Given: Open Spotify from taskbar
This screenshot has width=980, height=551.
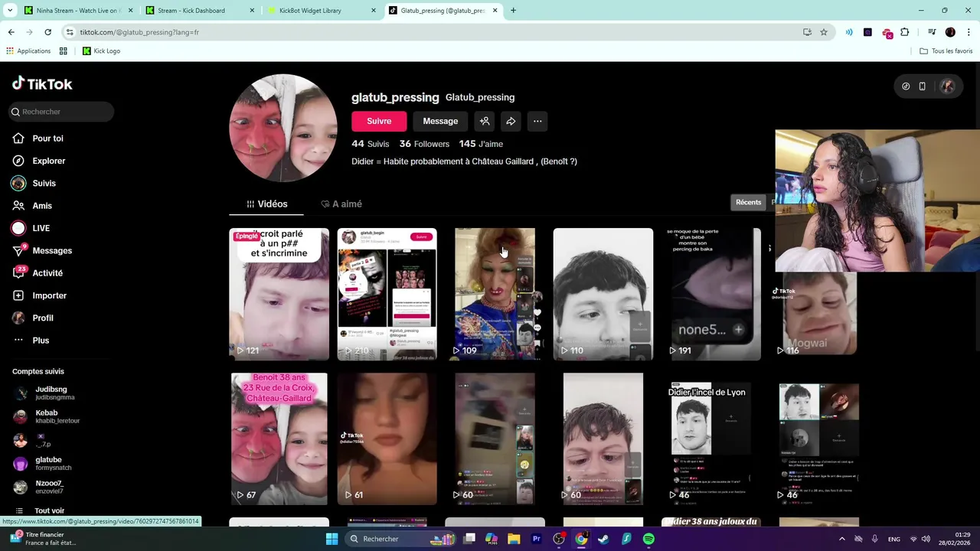Looking at the screenshot, I should click(648, 539).
